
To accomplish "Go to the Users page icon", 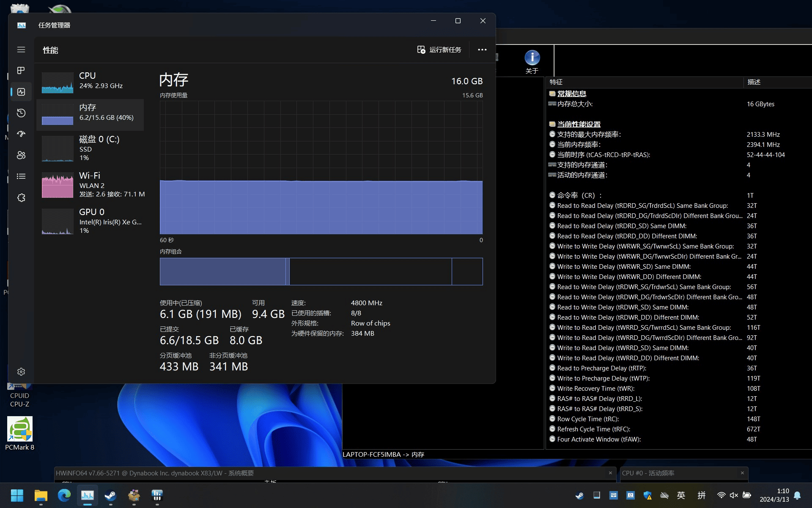I will [21, 155].
